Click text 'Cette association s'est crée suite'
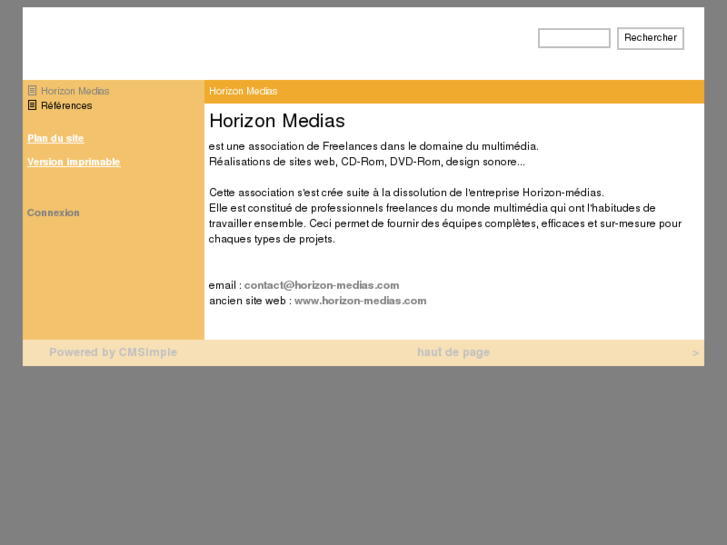The height and width of the screenshot is (545, 727). (x=289, y=192)
